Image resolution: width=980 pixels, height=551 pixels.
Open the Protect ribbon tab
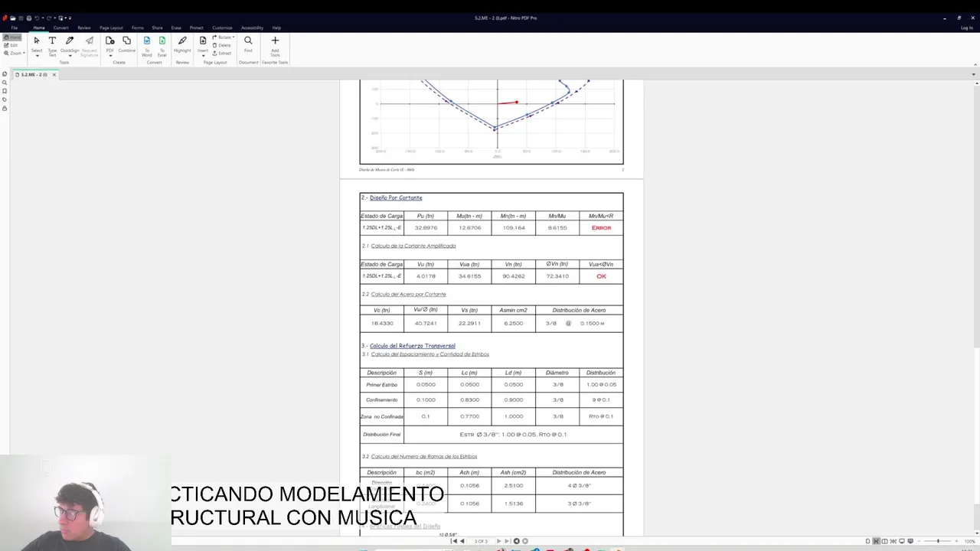pyautogui.click(x=197, y=28)
